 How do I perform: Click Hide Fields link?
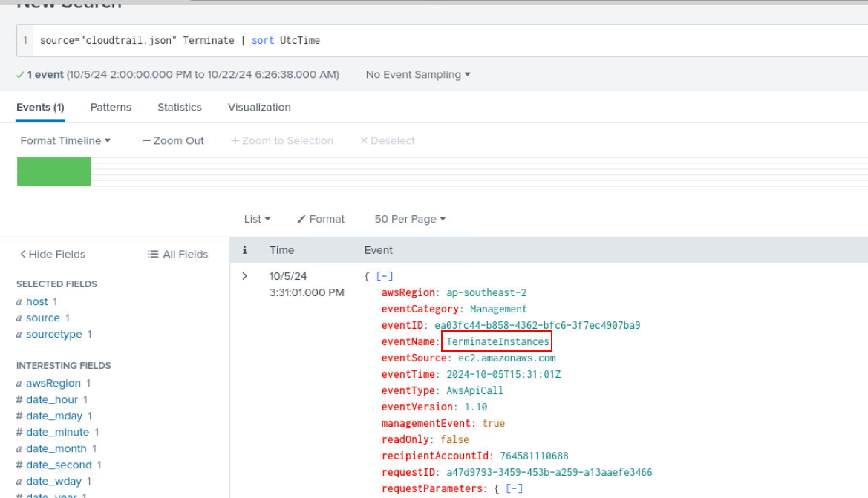(x=53, y=254)
